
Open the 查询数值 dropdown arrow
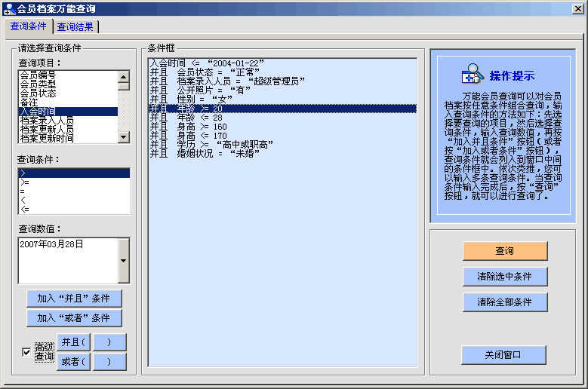coord(124,261)
